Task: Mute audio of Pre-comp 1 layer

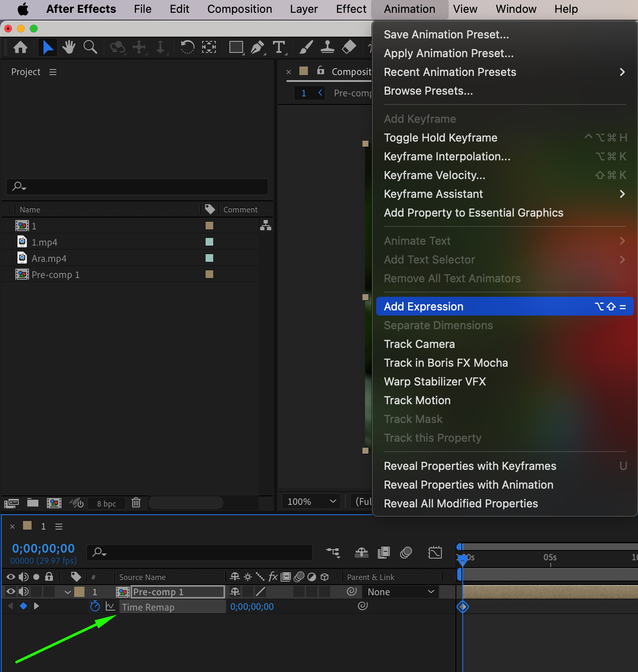Action: (x=23, y=591)
